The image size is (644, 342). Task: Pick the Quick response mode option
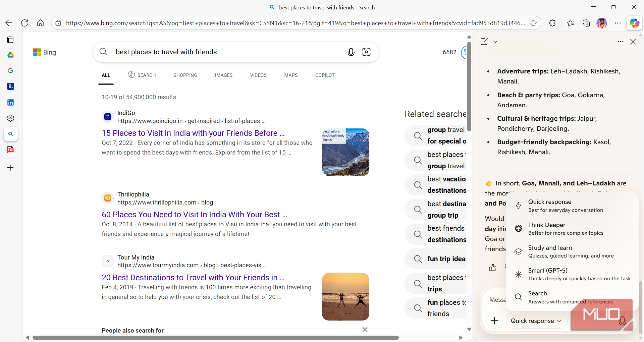pos(572,206)
